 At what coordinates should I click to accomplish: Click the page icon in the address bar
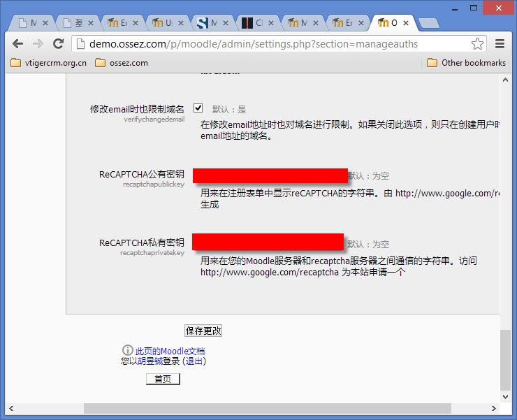coord(80,44)
